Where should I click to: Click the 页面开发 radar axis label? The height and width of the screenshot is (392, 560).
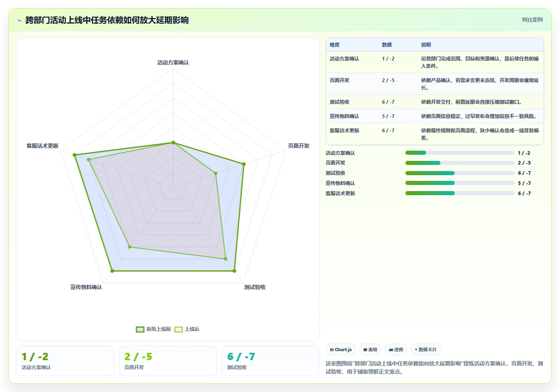pos(299,146)
